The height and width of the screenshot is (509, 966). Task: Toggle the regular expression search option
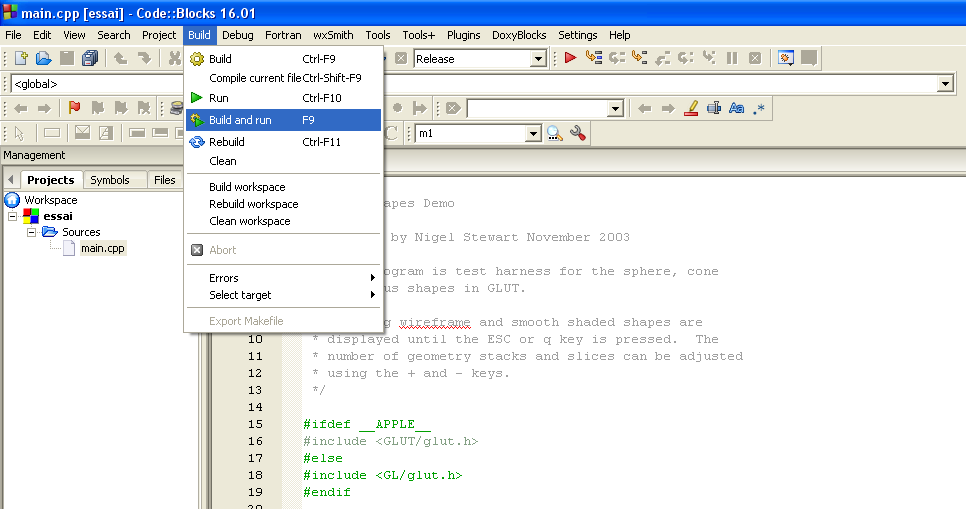[760, 108]
